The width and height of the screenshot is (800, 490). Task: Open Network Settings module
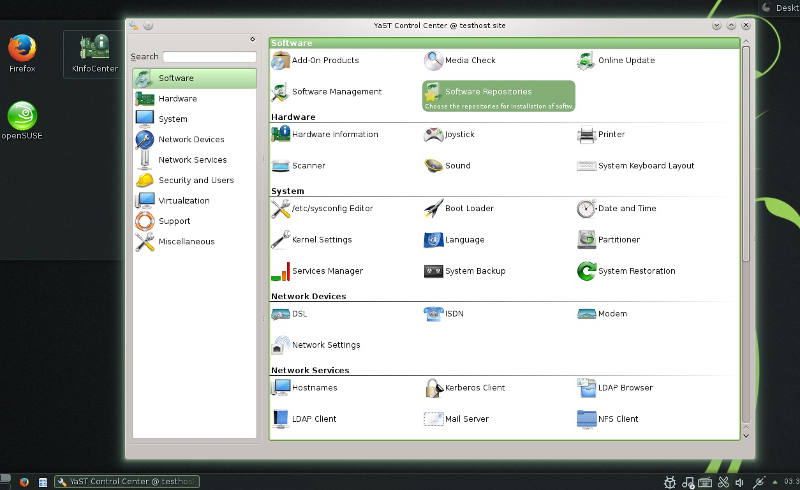tap(316, 345)
